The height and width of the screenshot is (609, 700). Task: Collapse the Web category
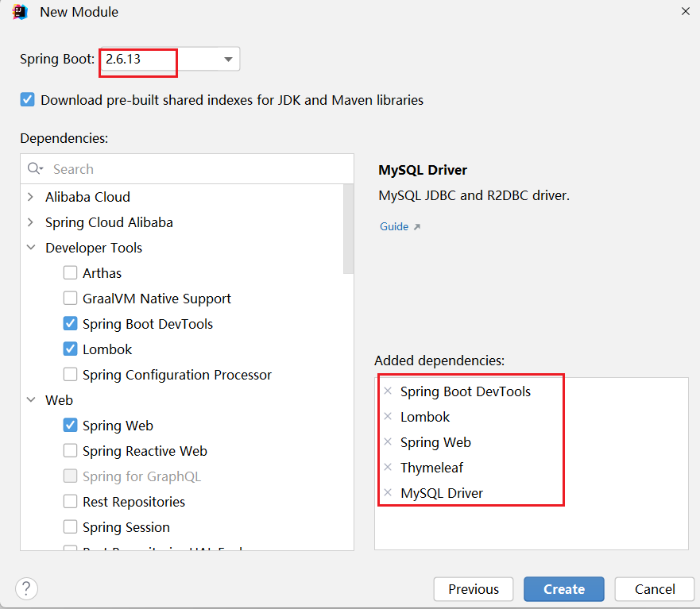click(31, 399)
